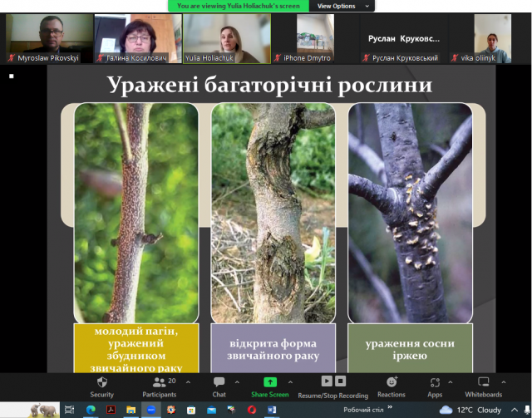Viewport: 532px width, 418px height.
Task: Open Microsoft Word from the taskbar
Action: click(272, 410)
